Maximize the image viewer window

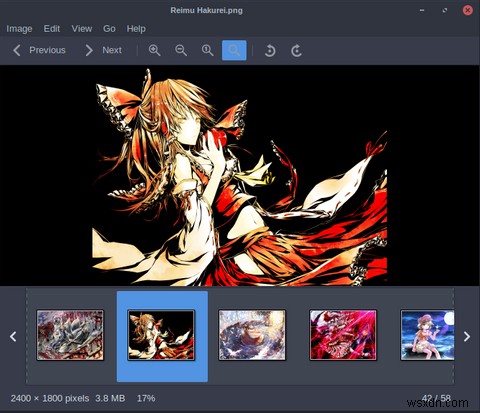point(445,10)
